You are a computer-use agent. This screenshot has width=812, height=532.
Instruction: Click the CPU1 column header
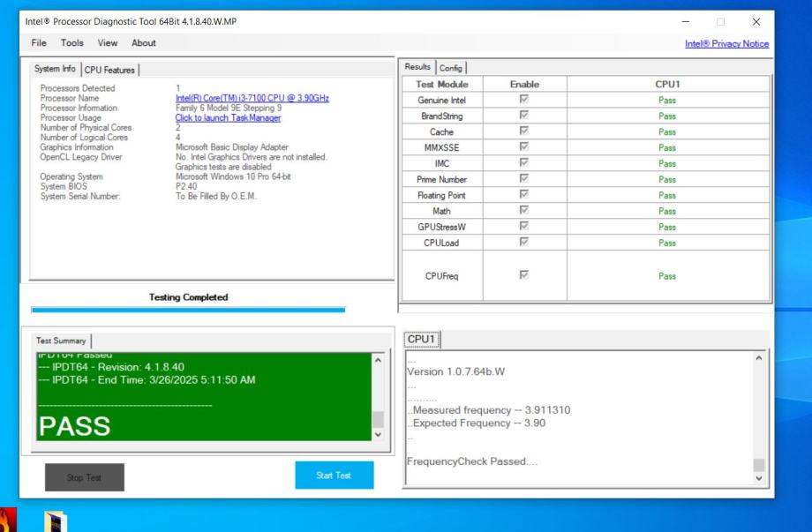tap(667, 85)
